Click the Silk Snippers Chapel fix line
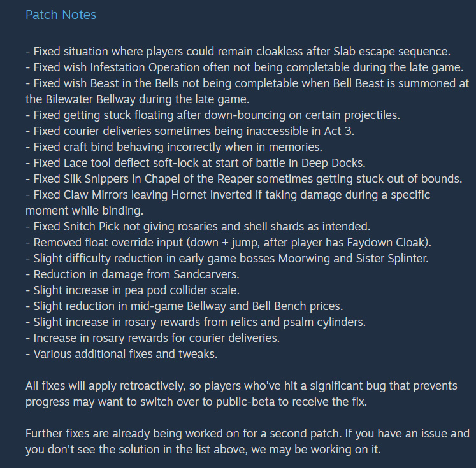This screenshot has width=476, height=468. [x=244, y=179]
